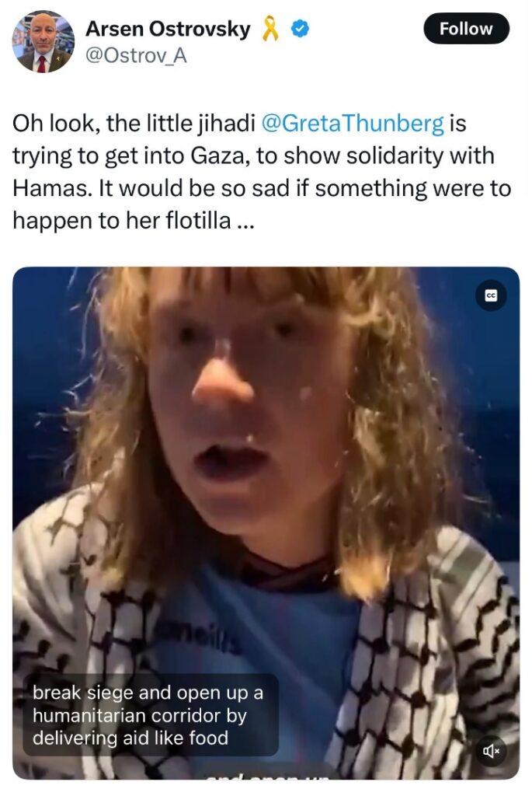Click the caption box reading 'break siege'

[151, 715]
